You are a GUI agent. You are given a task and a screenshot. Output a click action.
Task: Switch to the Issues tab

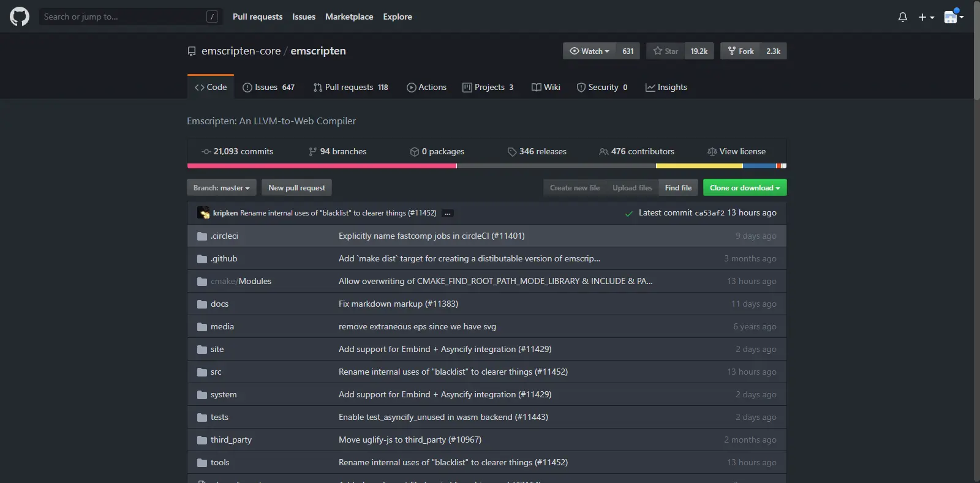point(268,87)
